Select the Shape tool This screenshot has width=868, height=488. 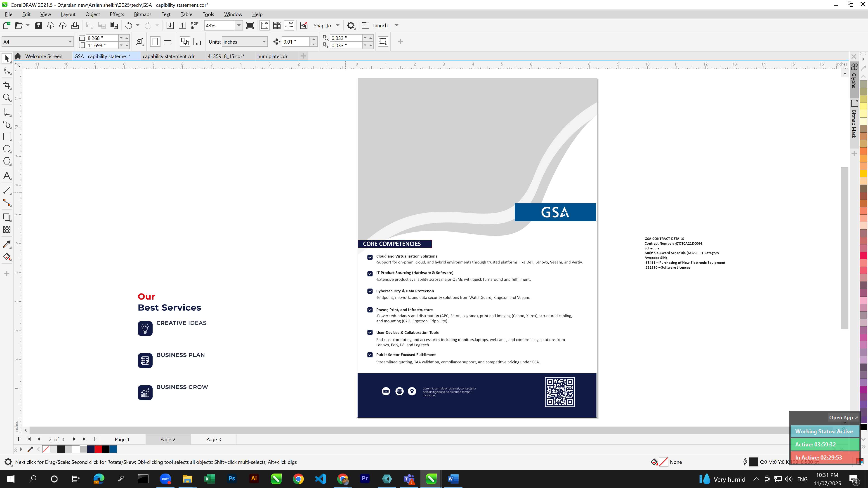point(7,71)
